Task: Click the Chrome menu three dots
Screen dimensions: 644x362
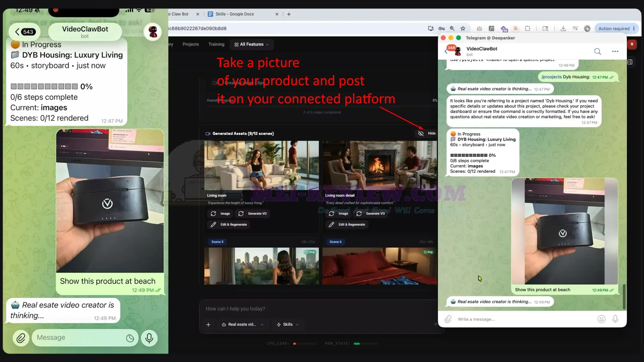Action: coord(634,29)
